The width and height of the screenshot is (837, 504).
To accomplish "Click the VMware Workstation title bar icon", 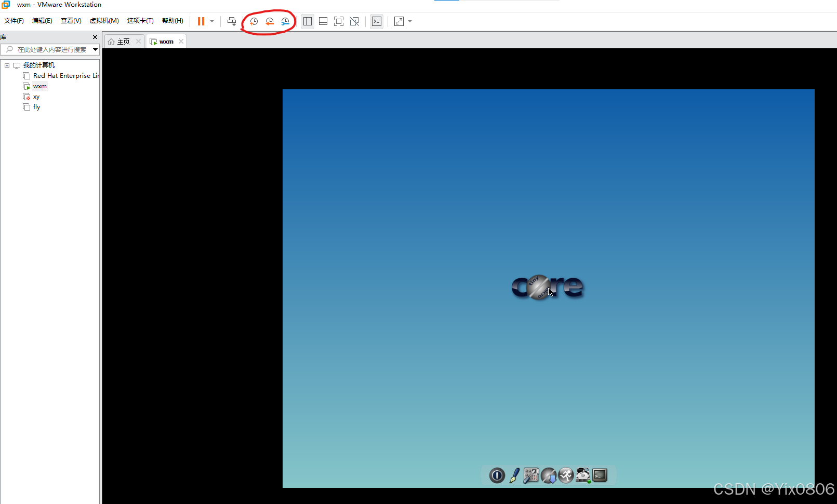I will 6,5.
